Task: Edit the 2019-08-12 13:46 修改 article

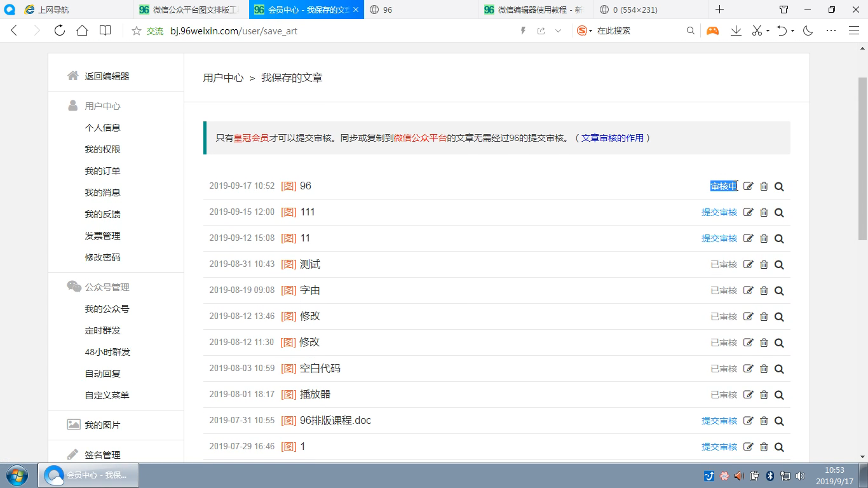Action: [749, 316]
